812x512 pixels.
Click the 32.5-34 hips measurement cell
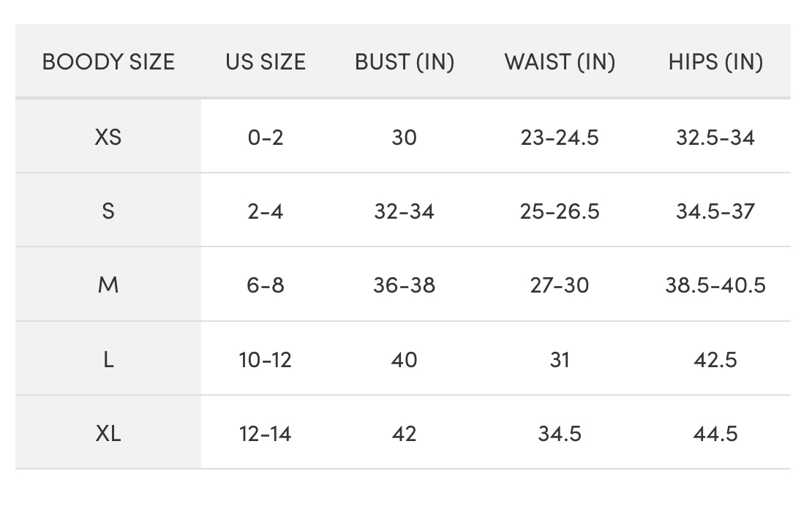[715, 137]
